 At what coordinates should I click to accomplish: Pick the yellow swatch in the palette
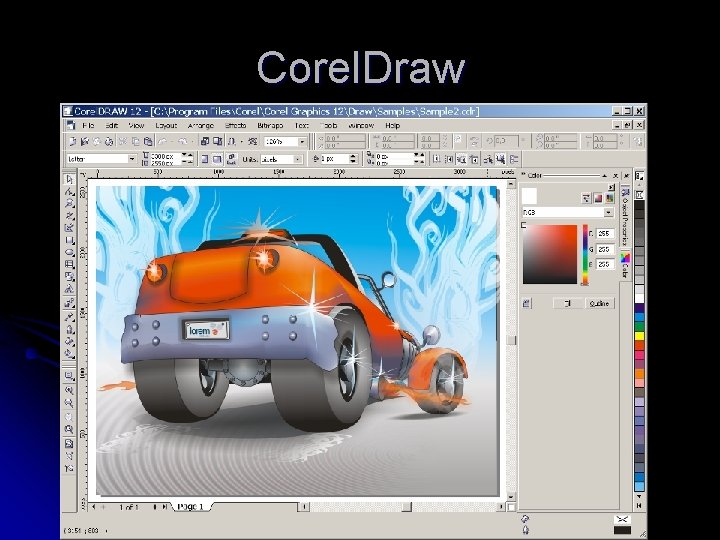coord(639,336)
